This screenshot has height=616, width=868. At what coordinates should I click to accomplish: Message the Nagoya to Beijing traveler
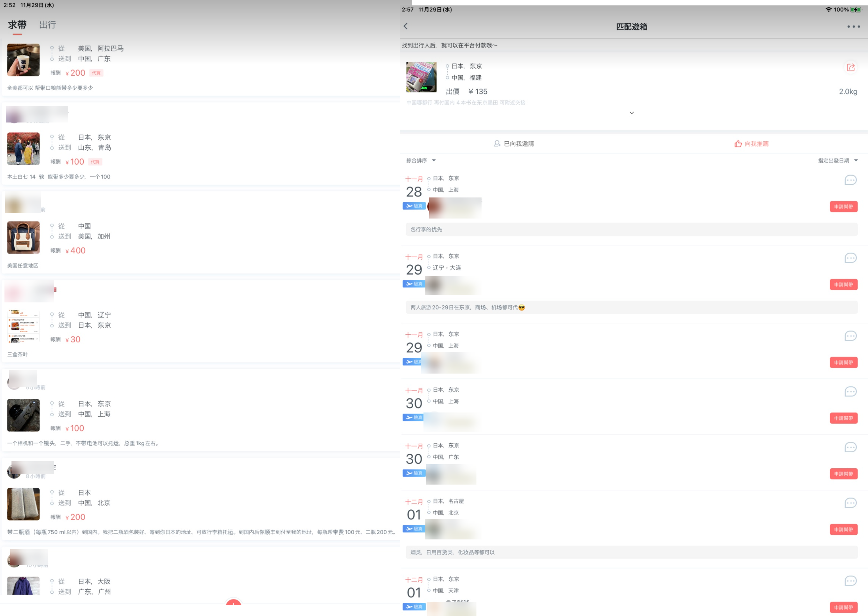[x=850, y=503]
